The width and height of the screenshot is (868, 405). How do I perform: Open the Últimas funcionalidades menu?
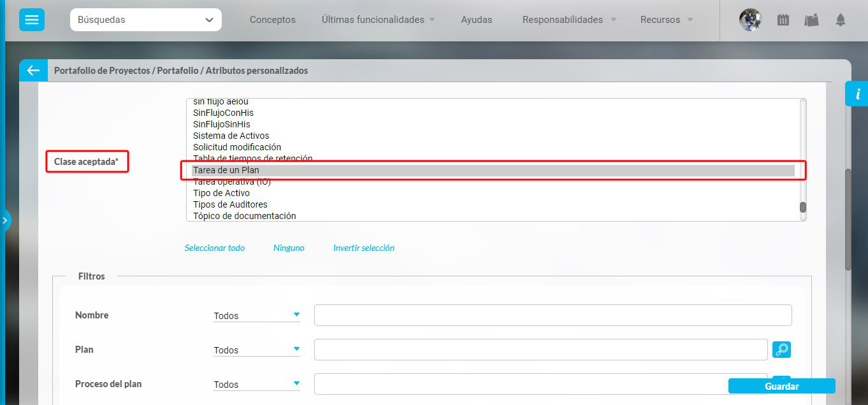coord(378,20)
